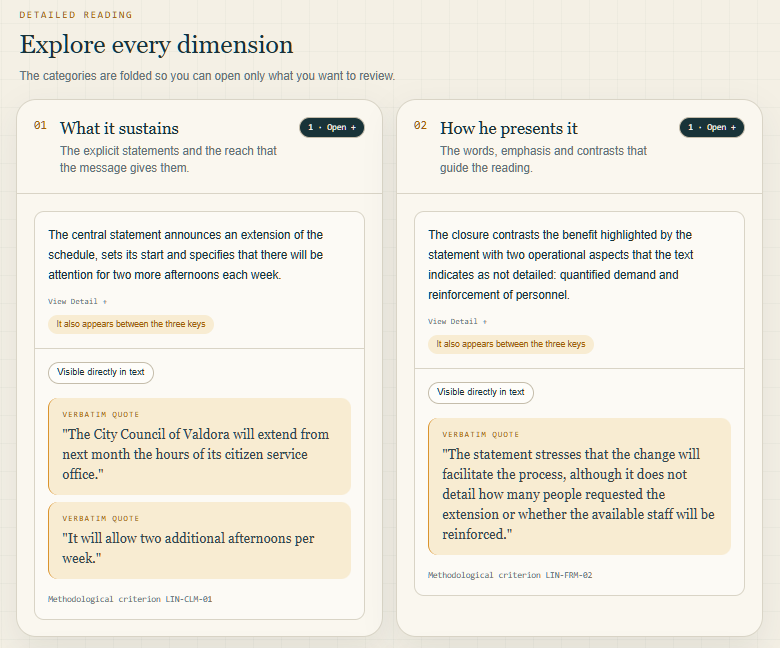
Task: Click the plus icon in the 01 Open badge
Action: pyautogui.click(x=353, y=128)
